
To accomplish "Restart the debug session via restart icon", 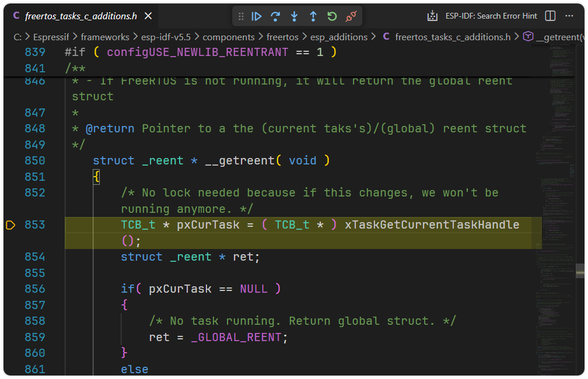I will click(332, 16).
